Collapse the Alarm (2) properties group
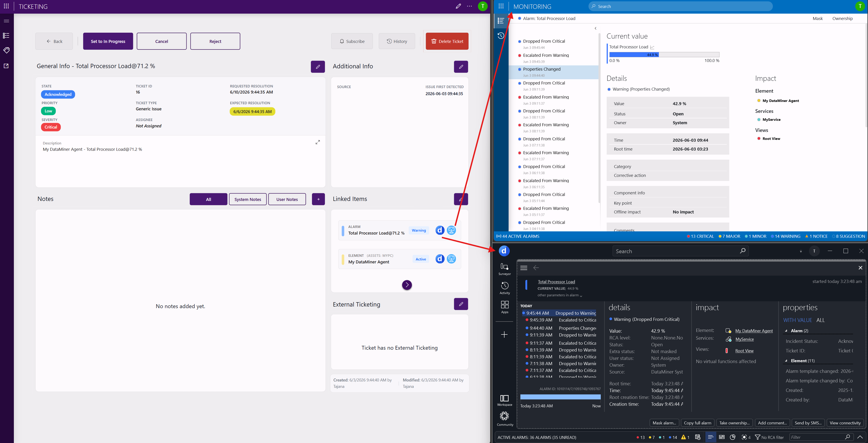868x443 pixels. (786, 331)
